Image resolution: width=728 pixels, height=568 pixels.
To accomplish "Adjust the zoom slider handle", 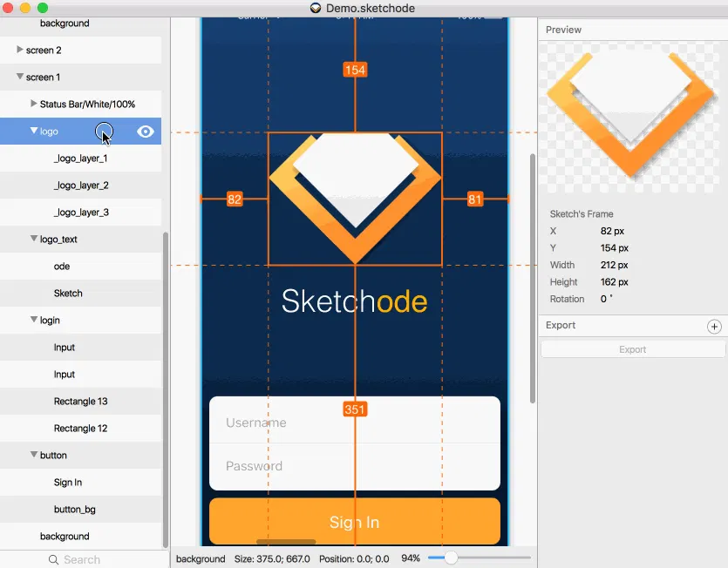I will (451, 558).
